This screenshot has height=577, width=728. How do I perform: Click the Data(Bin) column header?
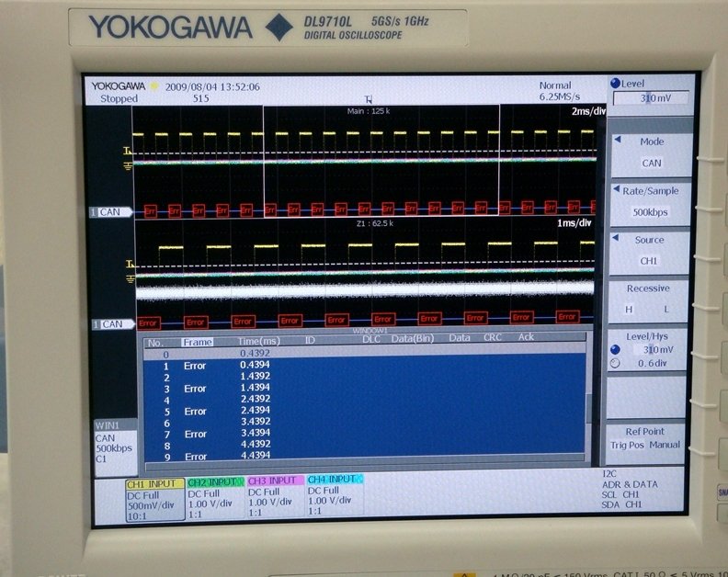413,338
